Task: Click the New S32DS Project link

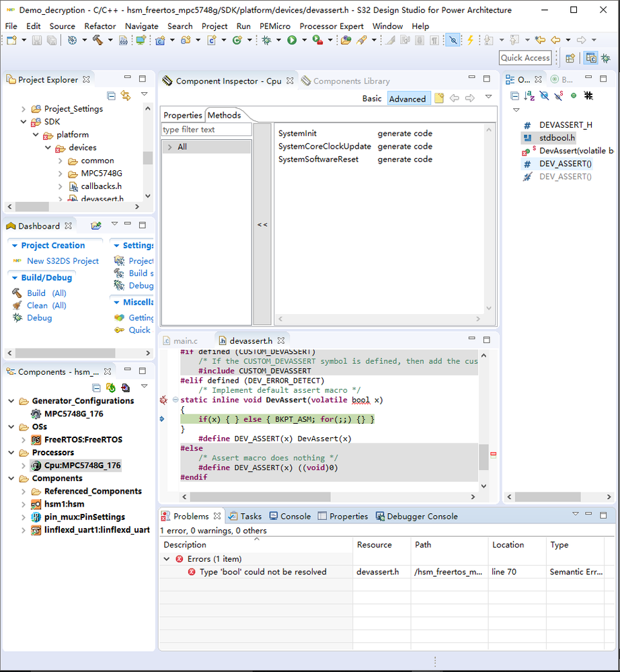Action: click(63, 261)
